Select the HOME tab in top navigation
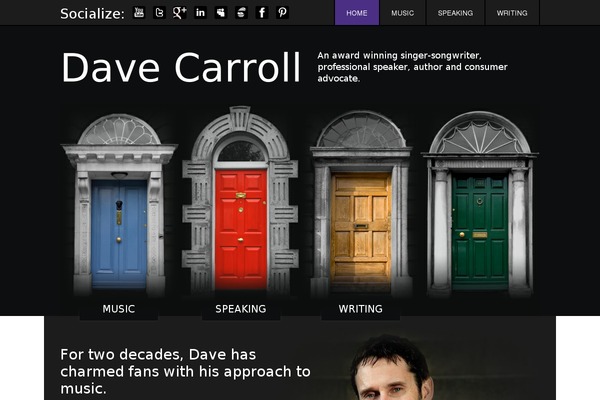Viewport: 600px width, 400px height. coord(357,13)
